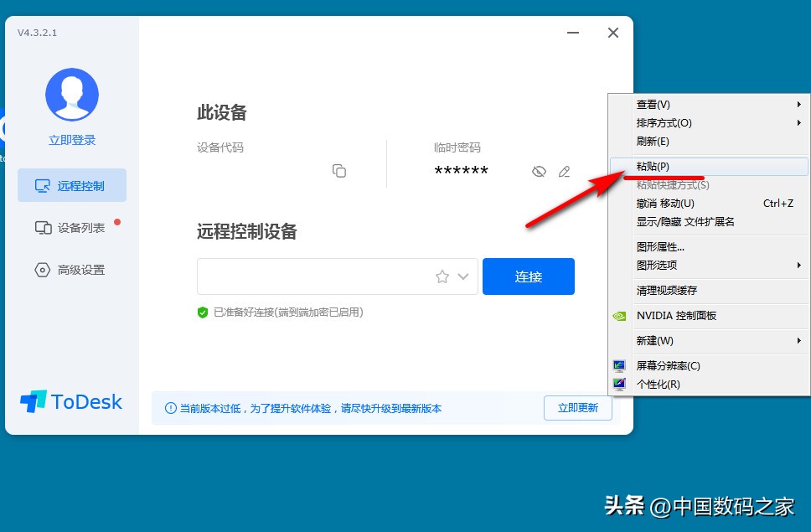Image resolution: width=811 pixels, height=532 pixels.
Task: Expand the 查看(V) submenu
Action: click(653, 104)
